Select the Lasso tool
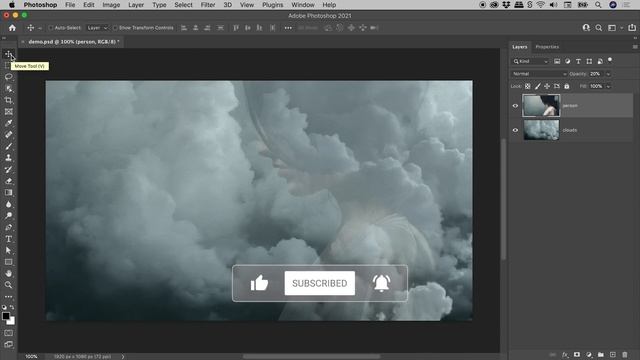The height and width of the screenshot is (360, 640). (8, 77)
